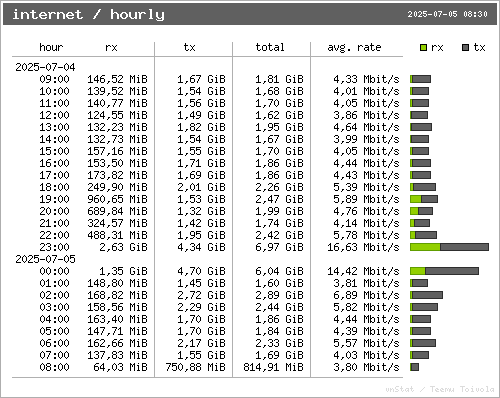Click the rx value 146,52 MiB
The width and height of the screenshot is (500, 398).
pyautogui.click(x=117, y=79)
